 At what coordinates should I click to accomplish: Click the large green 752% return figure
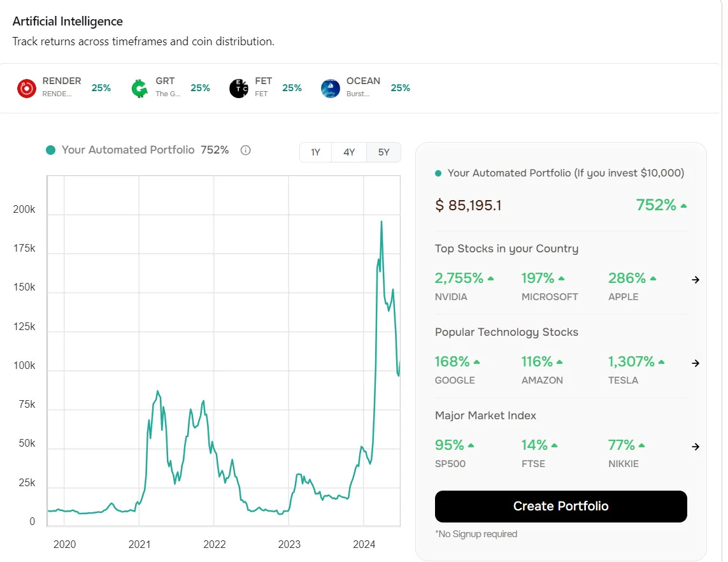[656, 205]
